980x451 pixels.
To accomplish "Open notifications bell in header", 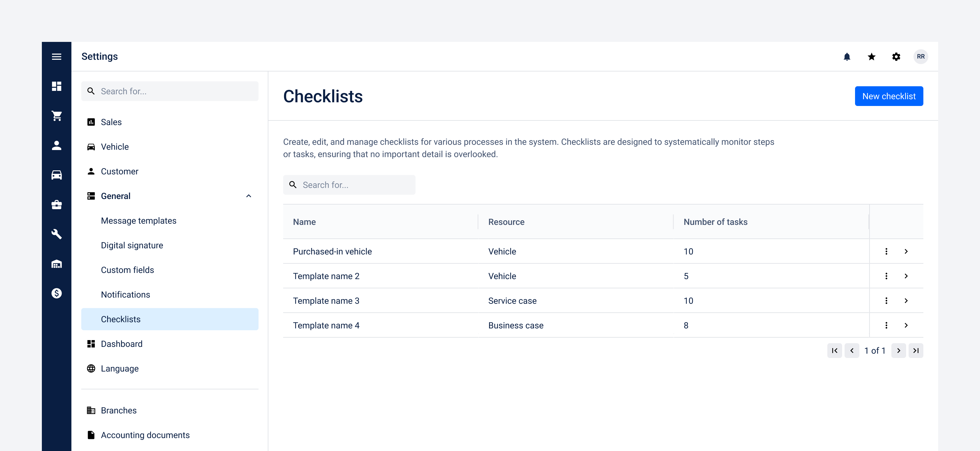I will [x=847, y=57].
